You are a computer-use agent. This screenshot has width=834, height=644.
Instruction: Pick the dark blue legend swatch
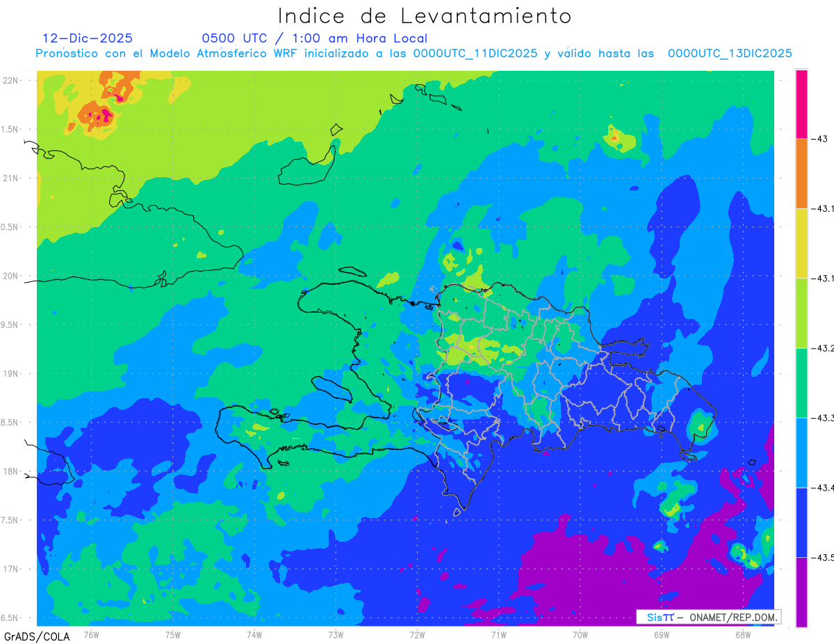[x=801, y=522]
